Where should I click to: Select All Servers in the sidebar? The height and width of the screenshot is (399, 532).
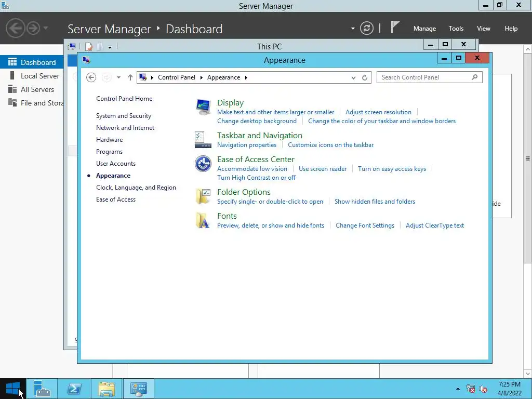point(32,89)
